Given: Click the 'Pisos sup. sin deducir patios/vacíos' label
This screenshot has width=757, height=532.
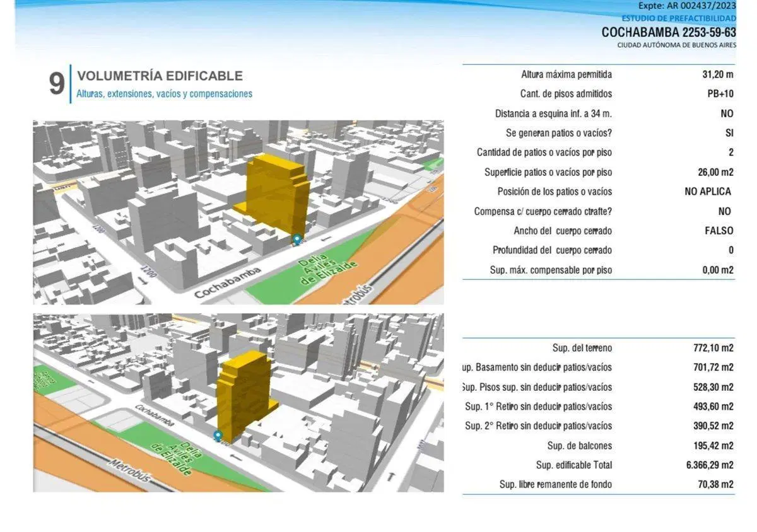Looking at the screenshot, I should [543, 387].
